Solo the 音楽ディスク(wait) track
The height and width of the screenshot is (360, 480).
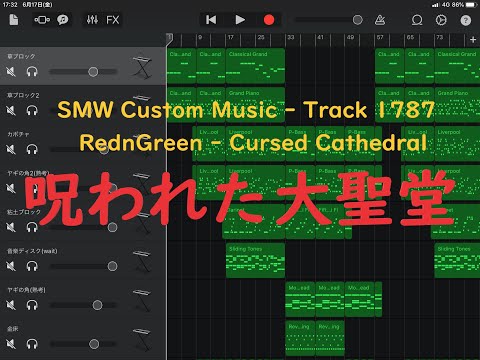point(32,266)
